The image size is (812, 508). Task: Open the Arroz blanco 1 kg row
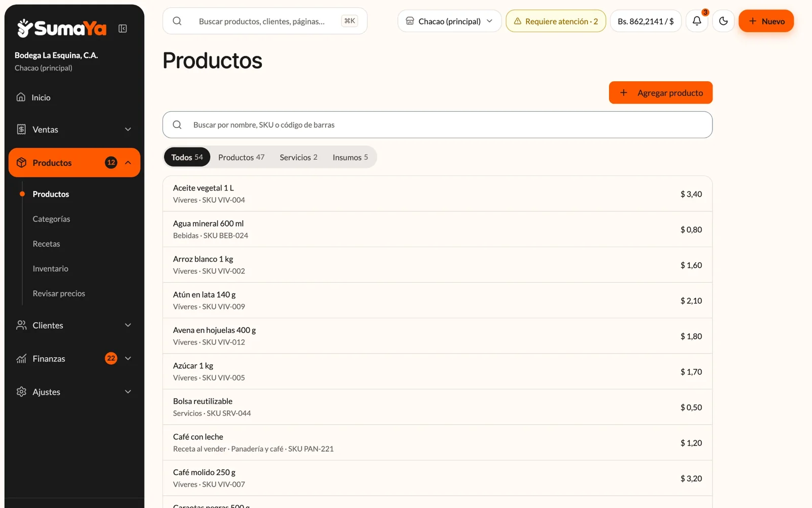pyautogui.click(x=437, y=265)
